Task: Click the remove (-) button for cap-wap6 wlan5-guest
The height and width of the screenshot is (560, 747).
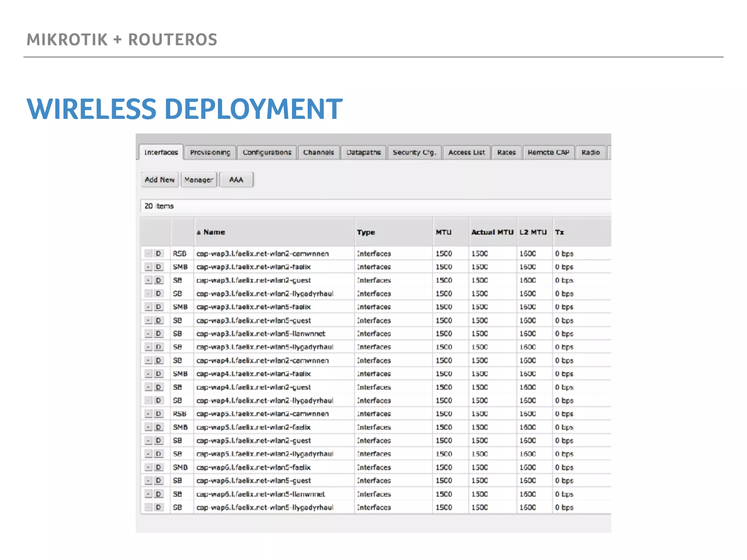Action: [148, 481]
